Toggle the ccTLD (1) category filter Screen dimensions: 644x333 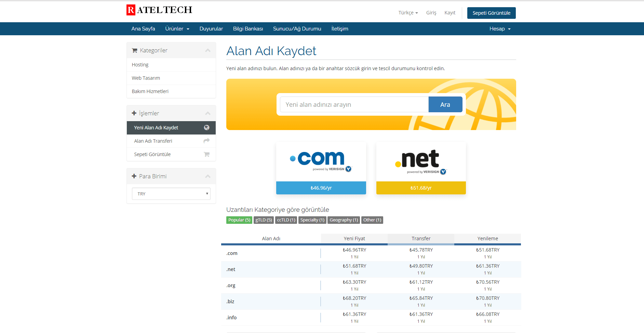tap(286, 220)
